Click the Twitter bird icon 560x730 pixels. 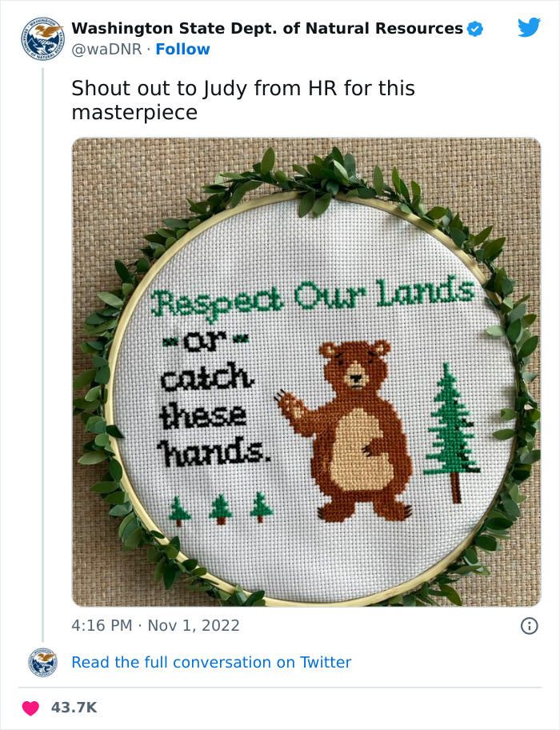pos(530,28)
